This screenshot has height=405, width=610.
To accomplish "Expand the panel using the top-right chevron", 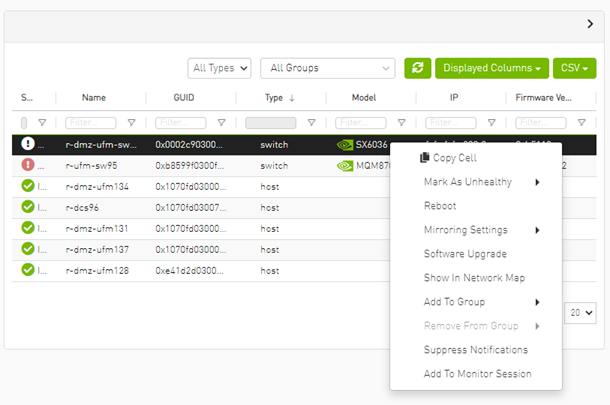I will 589,24.
